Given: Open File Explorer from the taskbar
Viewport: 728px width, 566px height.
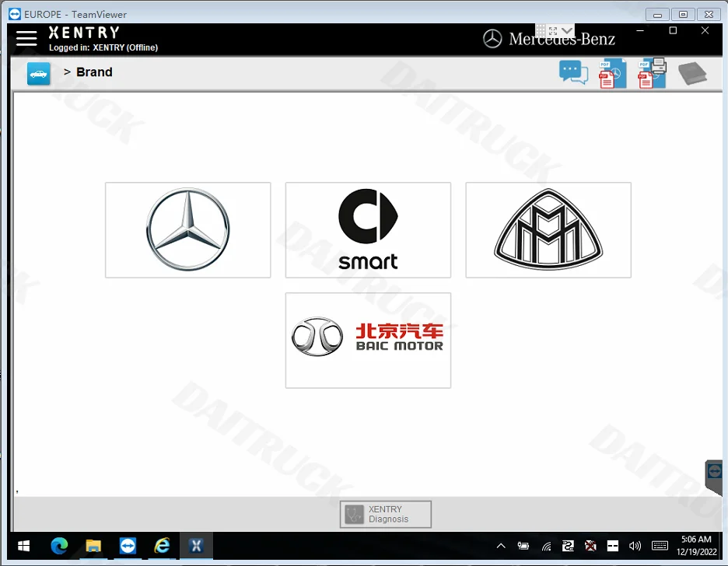Looking at the screenshot, I should pos(93,546).
